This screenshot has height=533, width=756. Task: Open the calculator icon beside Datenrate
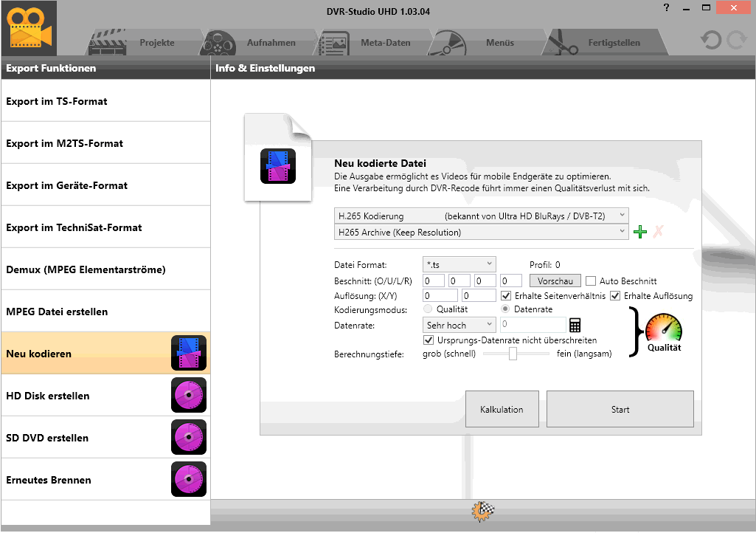(575, 326)
